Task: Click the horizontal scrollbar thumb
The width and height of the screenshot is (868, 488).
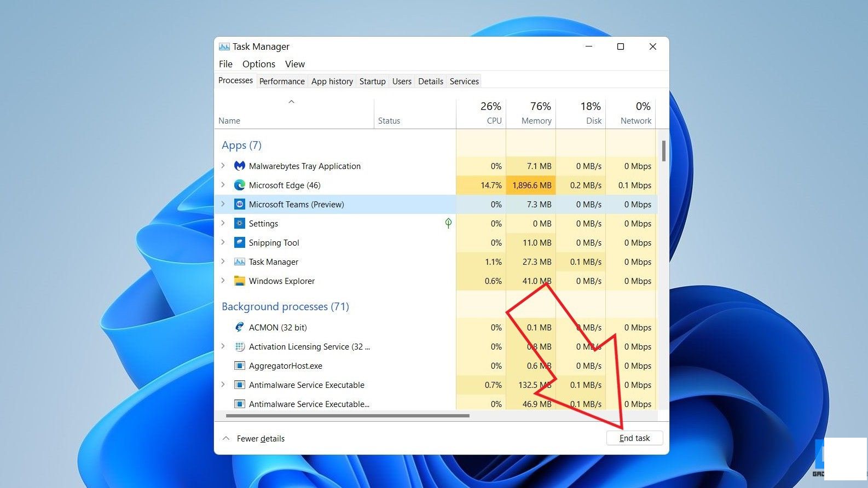Action: (x=348, y=416)
